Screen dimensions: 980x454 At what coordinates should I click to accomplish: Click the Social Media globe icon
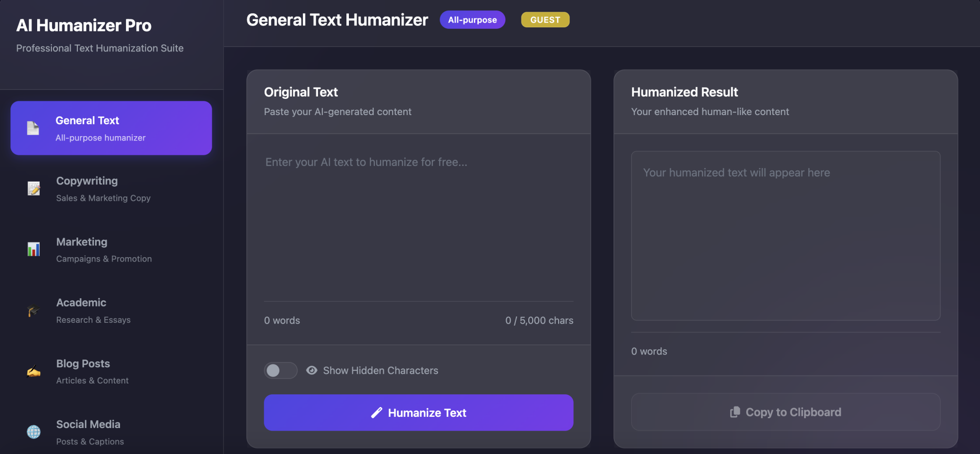click(x=33, y=431)
